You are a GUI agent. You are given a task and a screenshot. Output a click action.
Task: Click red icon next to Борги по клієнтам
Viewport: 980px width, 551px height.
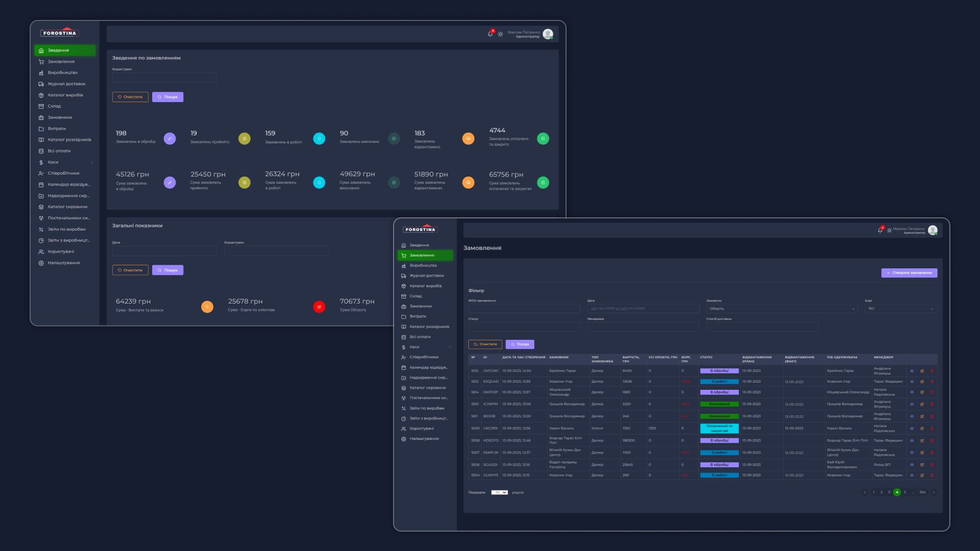click(319, 307)
